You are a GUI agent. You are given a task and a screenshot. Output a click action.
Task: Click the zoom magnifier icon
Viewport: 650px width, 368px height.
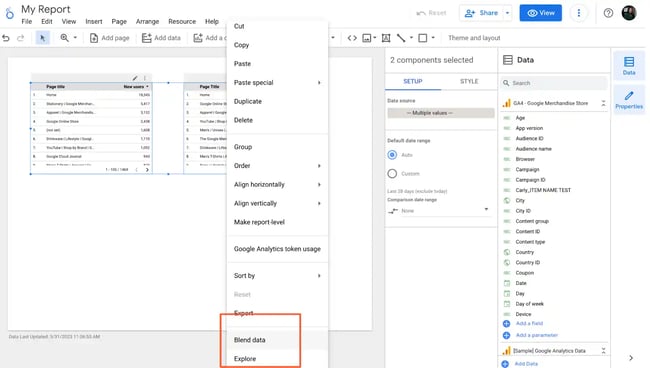point(64,38)
